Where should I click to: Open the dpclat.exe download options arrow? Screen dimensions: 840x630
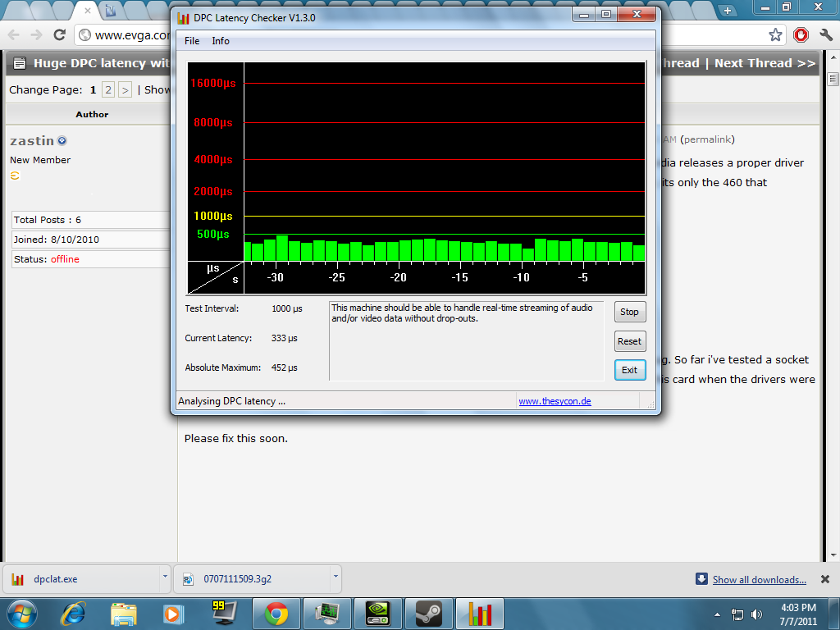162,578
